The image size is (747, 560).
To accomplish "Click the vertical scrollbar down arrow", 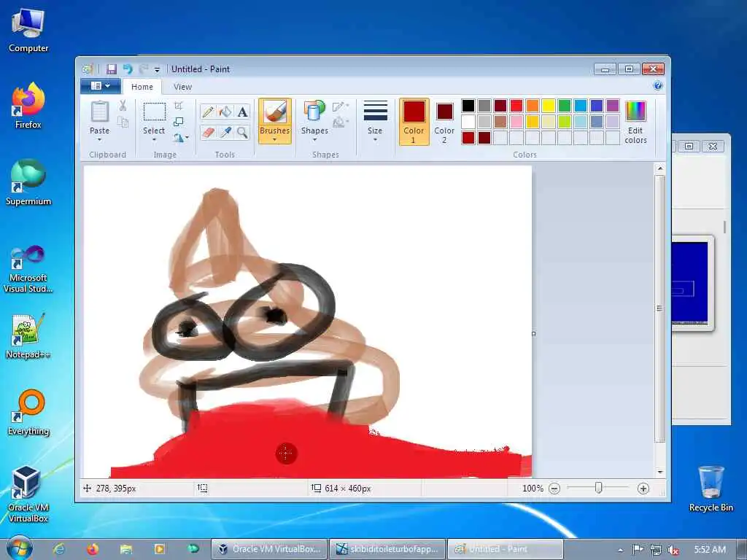I will (x=659, y=472).
